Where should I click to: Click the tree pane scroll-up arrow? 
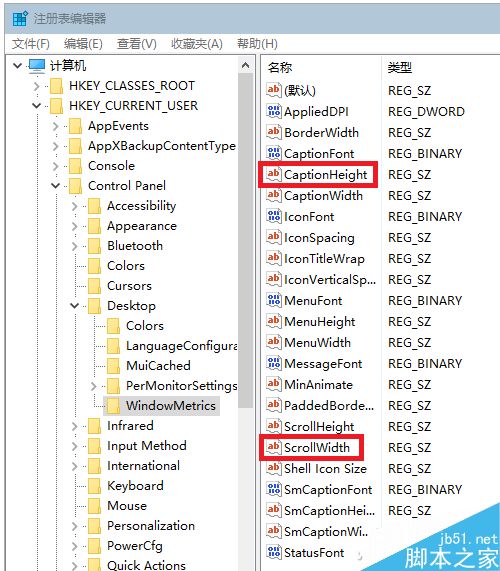[x=245, y=65]
